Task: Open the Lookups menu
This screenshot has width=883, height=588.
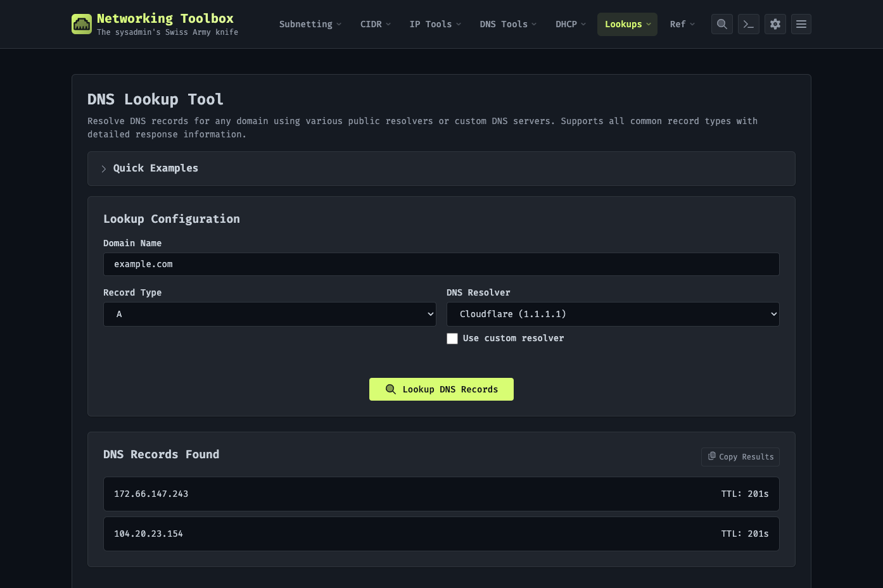Action: (x=627, y=24)
